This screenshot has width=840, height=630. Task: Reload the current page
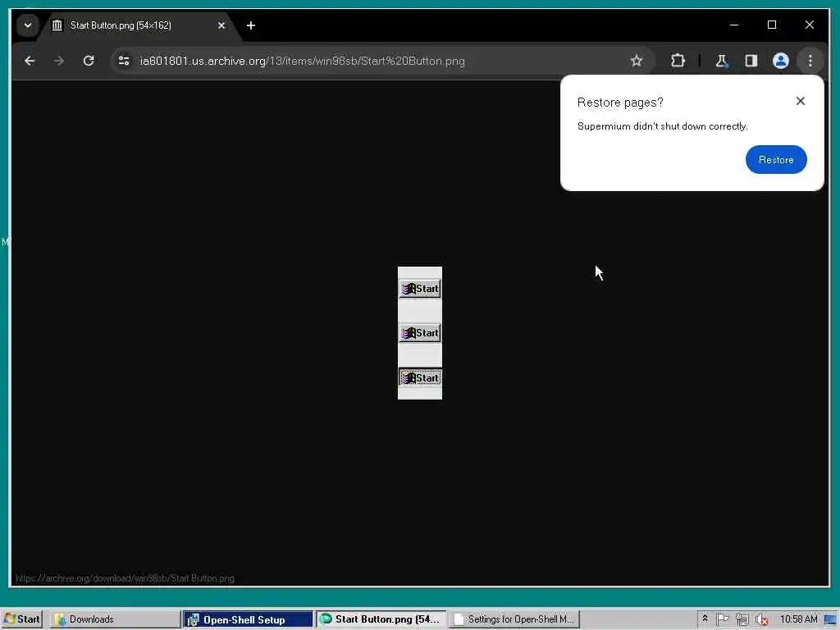(89, 61)
